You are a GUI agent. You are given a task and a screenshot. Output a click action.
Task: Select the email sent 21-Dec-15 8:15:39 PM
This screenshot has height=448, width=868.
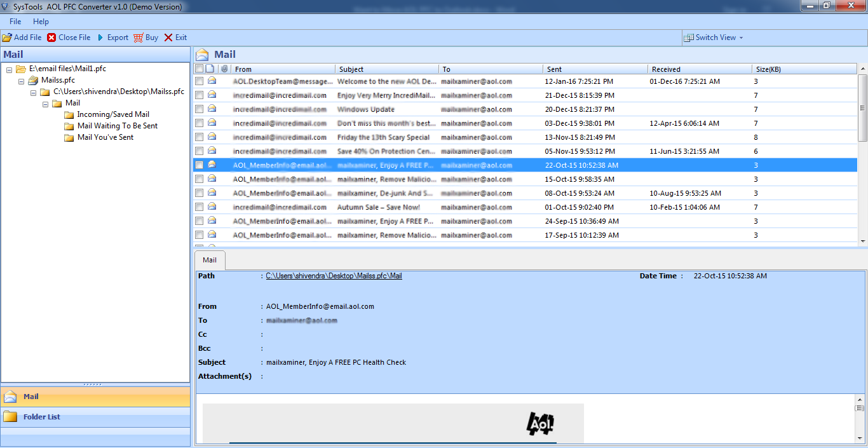(525, 95)
